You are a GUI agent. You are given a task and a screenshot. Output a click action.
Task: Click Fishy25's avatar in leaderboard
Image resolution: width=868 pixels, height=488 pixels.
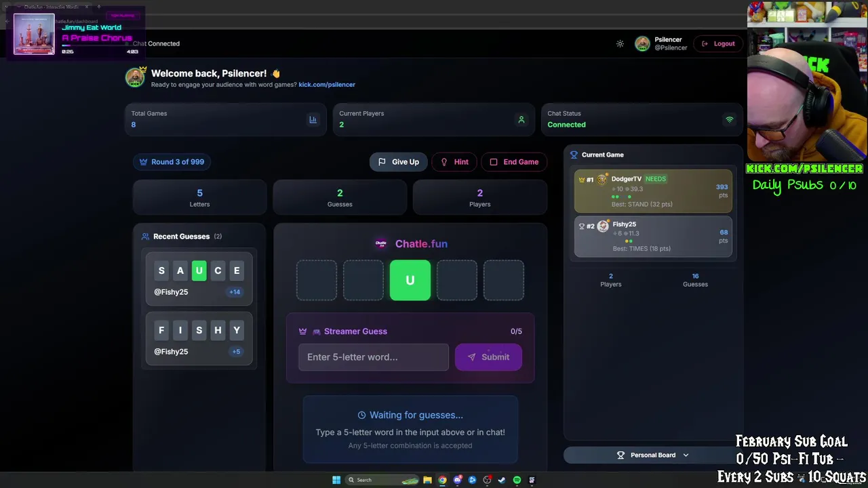(603, 226)
